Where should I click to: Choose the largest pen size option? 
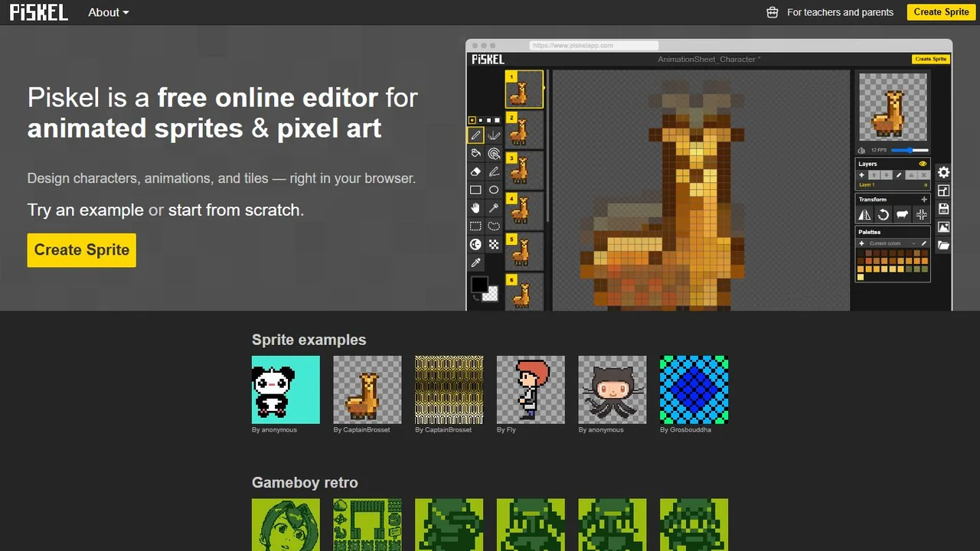click(498, 120)
